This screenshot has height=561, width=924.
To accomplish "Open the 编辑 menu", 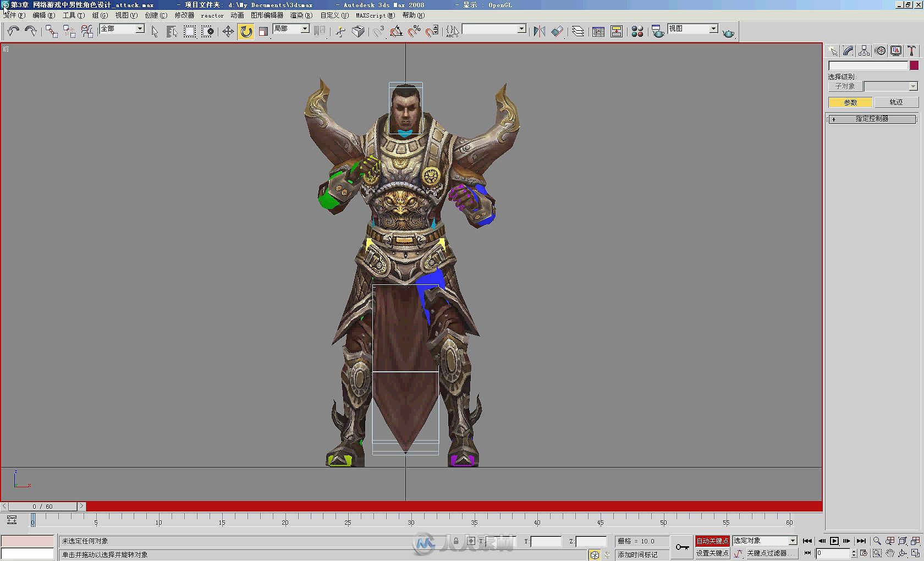I will point(44,15).
